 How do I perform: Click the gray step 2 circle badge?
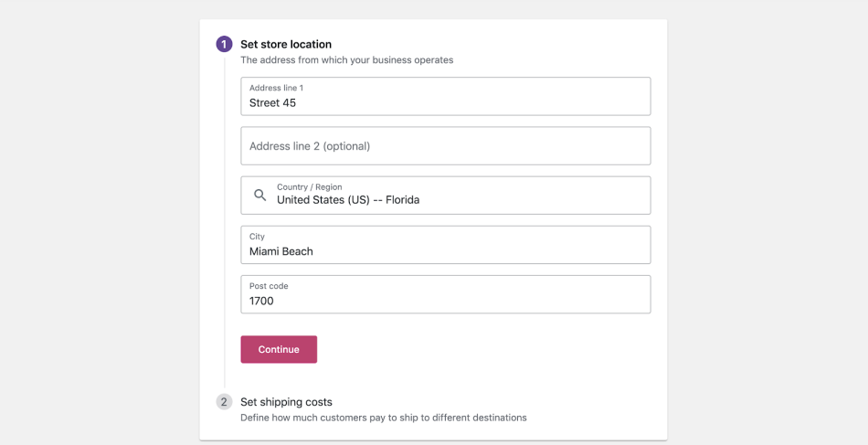coord(224,402)
